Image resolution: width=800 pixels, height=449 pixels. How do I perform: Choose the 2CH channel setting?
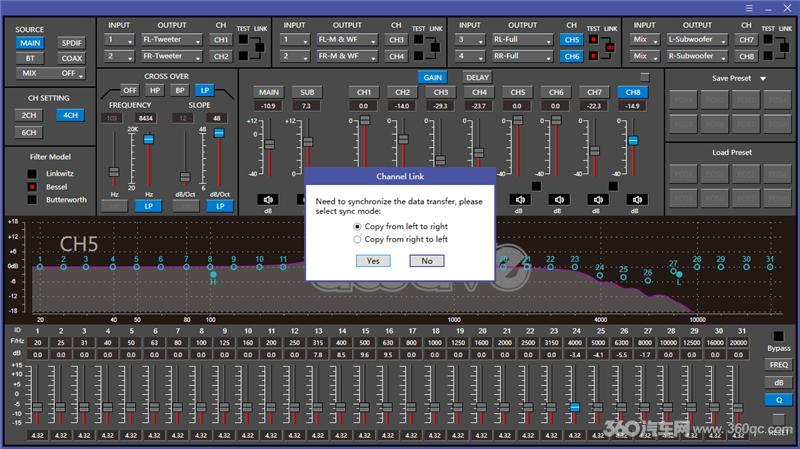(29, 115)
